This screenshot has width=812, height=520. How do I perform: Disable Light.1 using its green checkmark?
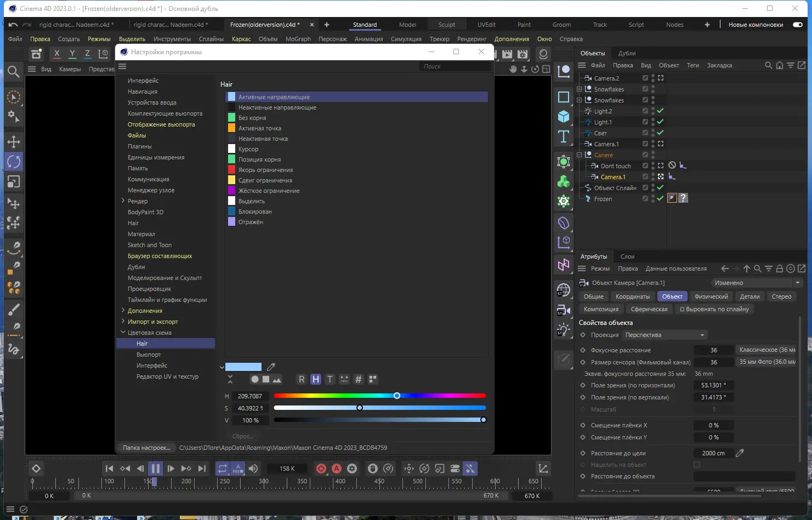pos(661,122)
